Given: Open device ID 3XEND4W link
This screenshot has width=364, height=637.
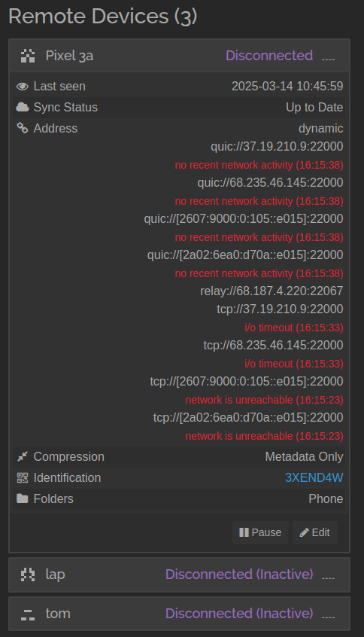Looking at the screenshot, I should click(x=314, y=477).
